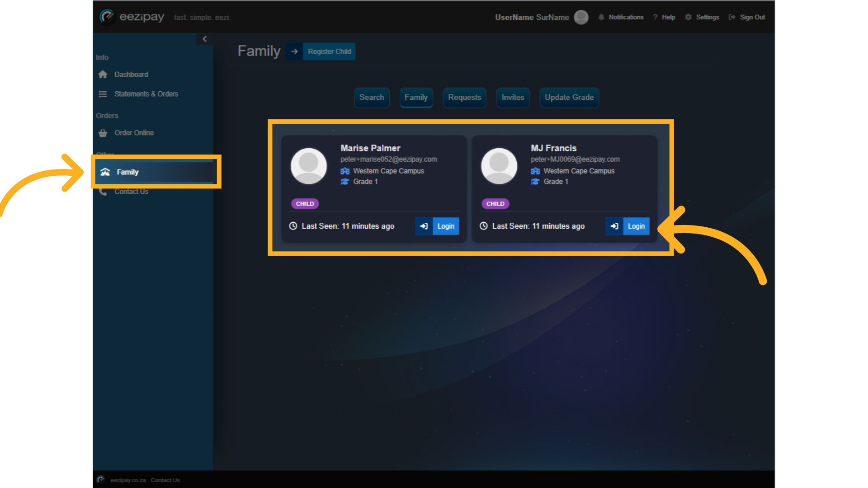Click the footer eezipay logo icon
The image size is (868, 488).
click(101, 479)
